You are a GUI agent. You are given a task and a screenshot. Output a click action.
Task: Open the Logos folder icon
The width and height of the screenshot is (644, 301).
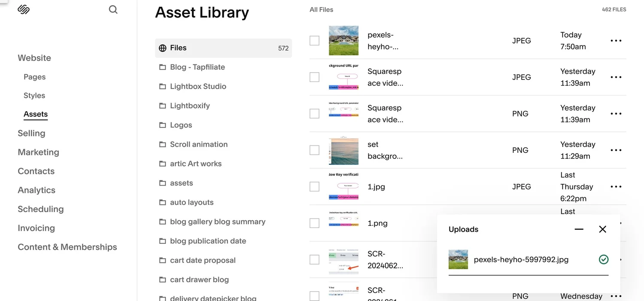tap(162, 125)
